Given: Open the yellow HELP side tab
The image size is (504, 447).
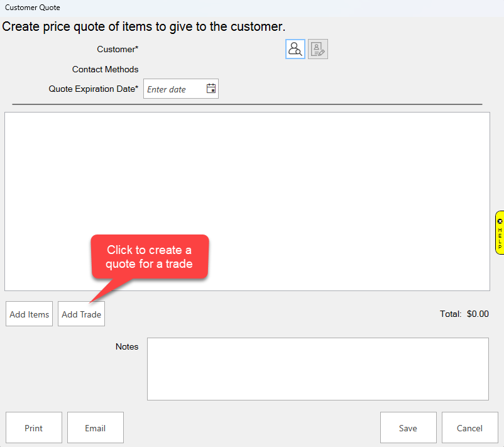Looking at the screenshot, I should pos(500,233).
